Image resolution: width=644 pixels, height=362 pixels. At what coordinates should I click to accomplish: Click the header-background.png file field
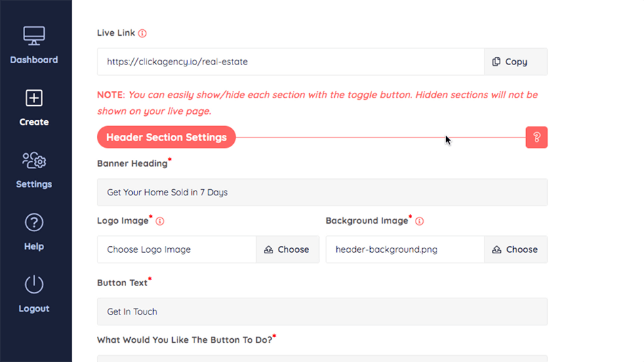405,249
